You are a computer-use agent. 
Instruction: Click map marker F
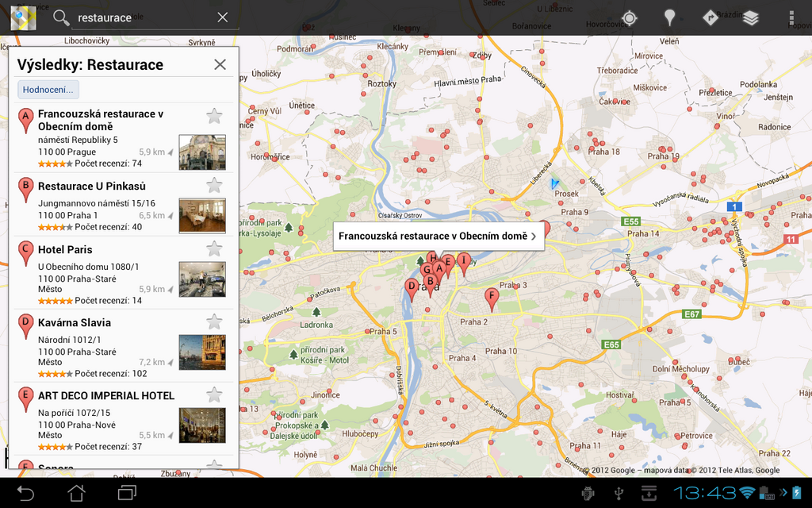pyautogui.click(x=491, y=298)
